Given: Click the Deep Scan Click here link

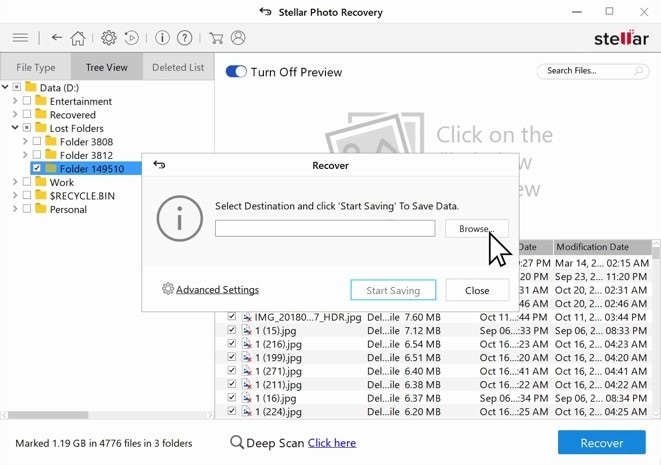Looking at the screenshot, I should coord(332,443).
